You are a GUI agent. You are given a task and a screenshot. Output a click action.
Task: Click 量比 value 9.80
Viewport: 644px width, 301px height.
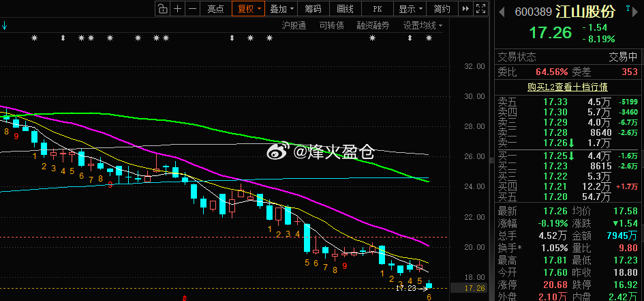(x=628, y=248)
